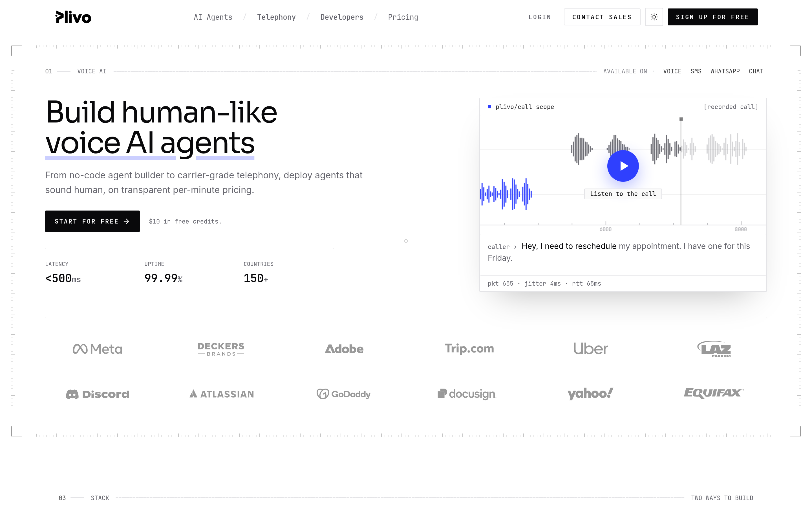Viewport: 812px width, 508px height.
Task: Click the GoDaddy logo
Action: pyautogui.click(x=344, y=394)
